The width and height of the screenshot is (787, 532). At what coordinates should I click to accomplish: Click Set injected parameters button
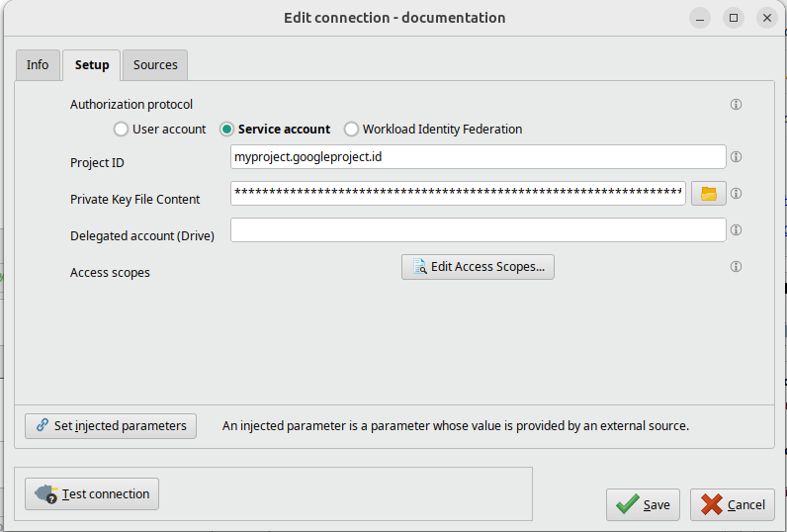[111, 426]
